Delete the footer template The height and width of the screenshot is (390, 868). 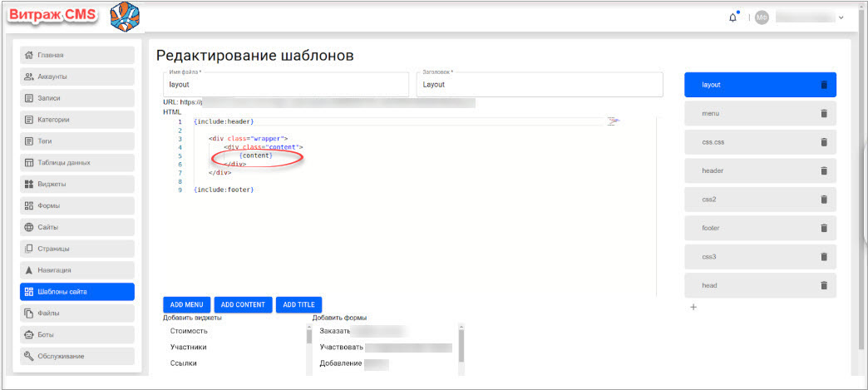(824, 228)
